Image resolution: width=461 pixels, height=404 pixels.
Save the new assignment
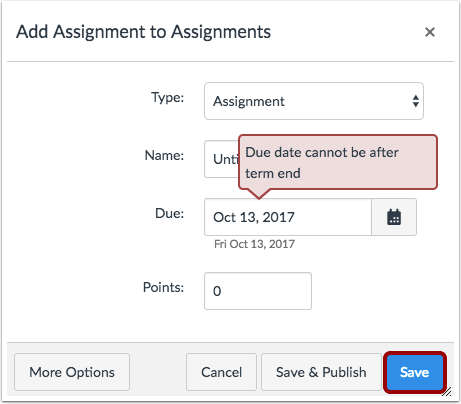415,372
